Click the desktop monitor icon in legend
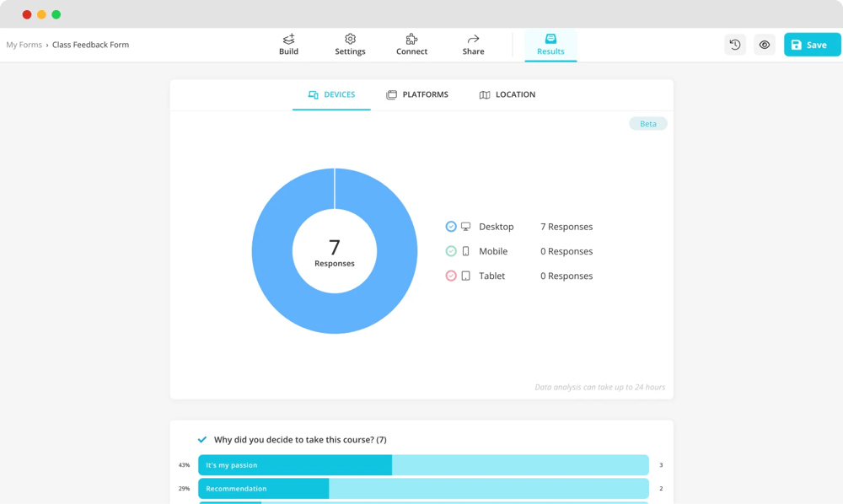Screen dimensions: 843x504 tap(466, 227)
